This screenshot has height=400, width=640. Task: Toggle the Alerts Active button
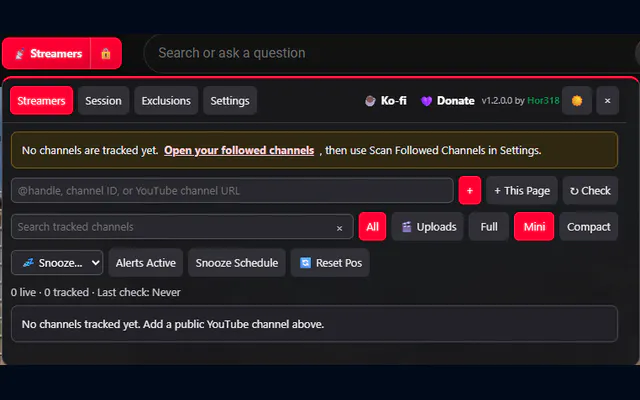coord(146,262)
